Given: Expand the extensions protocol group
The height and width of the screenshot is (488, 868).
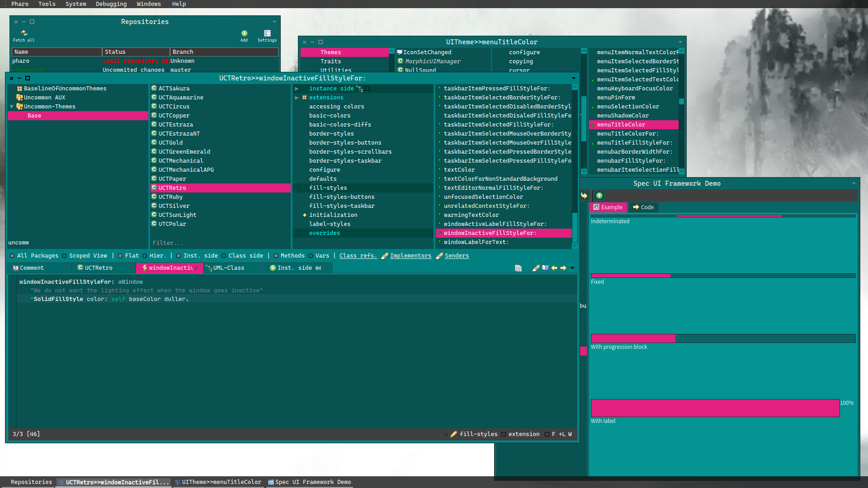Looking at the screenshot, I should coord(297,98).
